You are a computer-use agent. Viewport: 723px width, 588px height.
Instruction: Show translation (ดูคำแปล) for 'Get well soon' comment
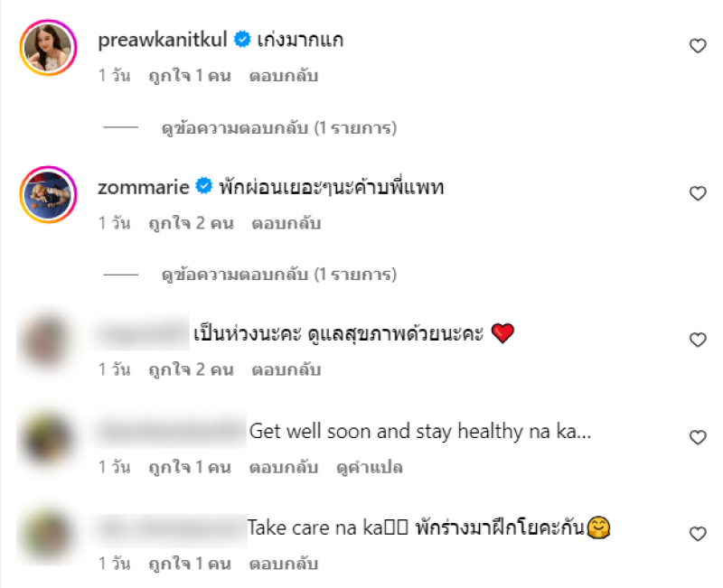pos(370,467)
